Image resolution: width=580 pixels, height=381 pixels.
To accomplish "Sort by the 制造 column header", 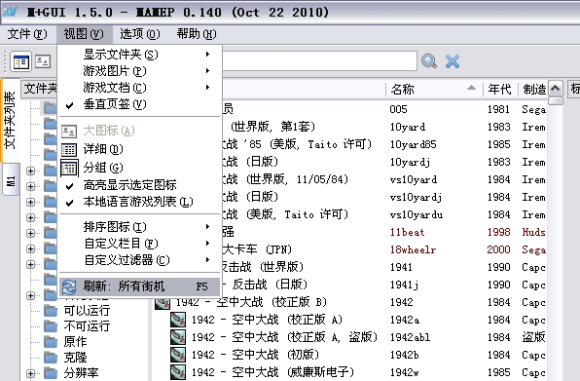I will click(x=533, y=89).
